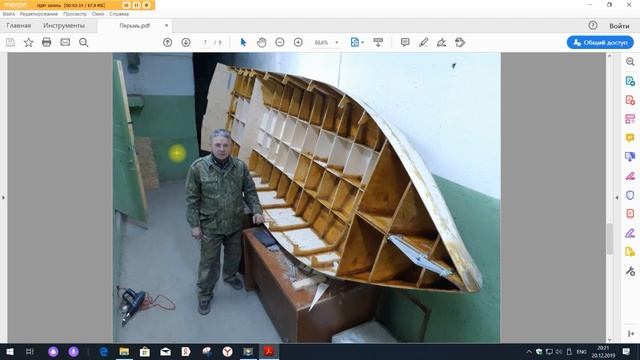Open the Окно menu
Viewport: 640px width, 360px height.
click(98, 14)
